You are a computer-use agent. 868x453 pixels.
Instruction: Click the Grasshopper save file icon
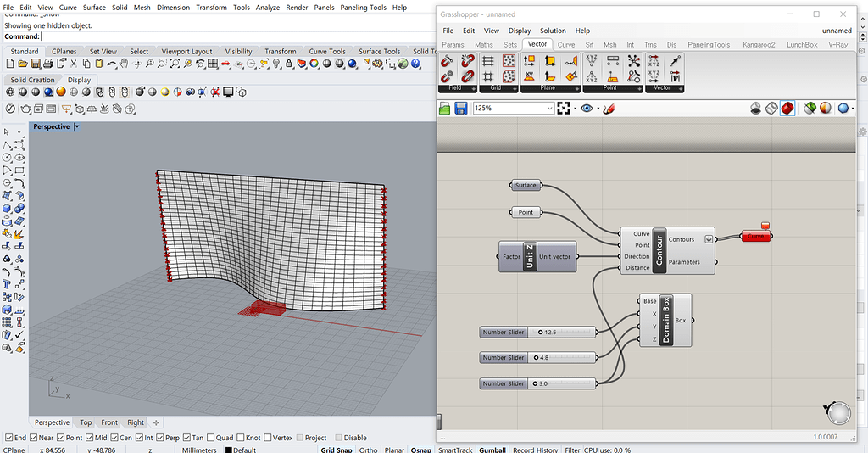461,109
